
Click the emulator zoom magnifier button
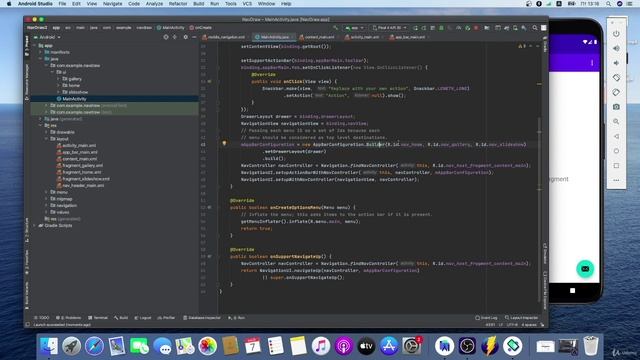pyautogui.click(x=616, y=122)
